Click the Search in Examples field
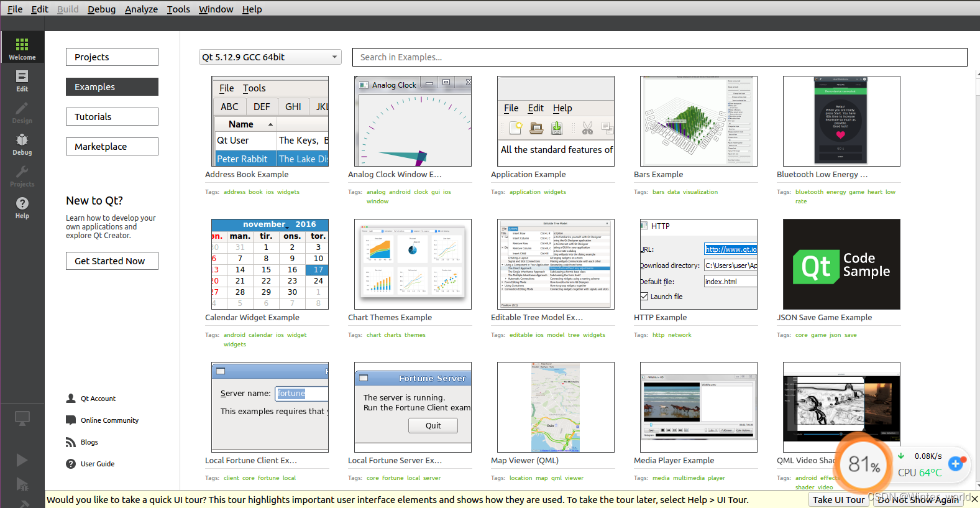 pyautogui.click(x=659, y=57)
